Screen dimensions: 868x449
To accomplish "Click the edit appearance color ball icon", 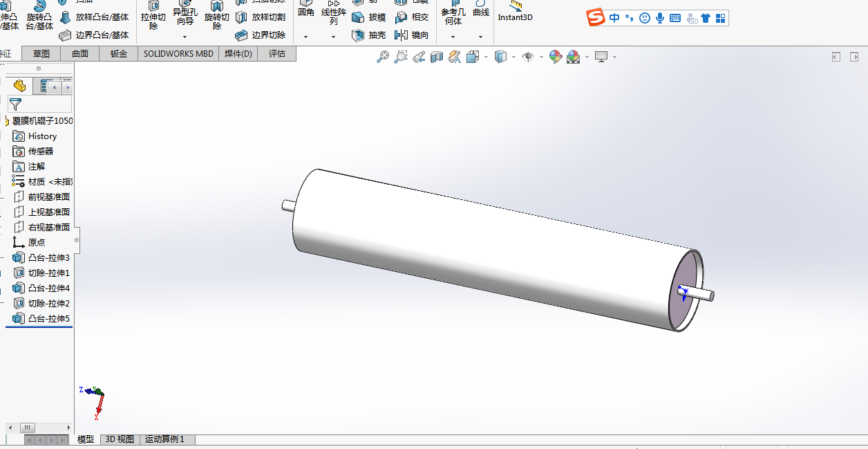I will point(556,57).
